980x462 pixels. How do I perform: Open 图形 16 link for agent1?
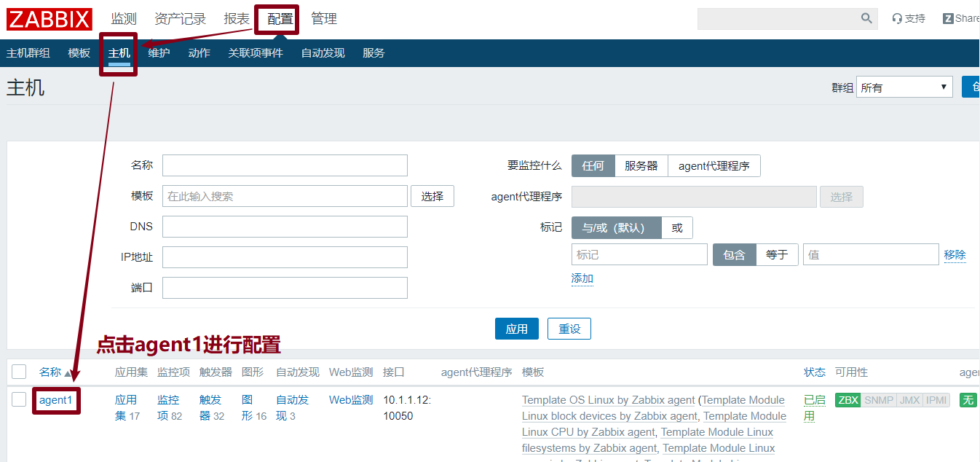click(x=254, y=408)
